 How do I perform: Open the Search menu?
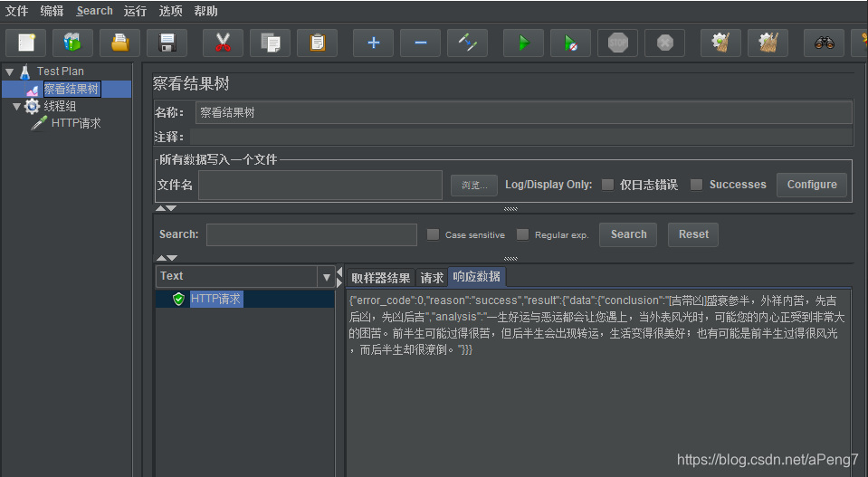[95, 11]
